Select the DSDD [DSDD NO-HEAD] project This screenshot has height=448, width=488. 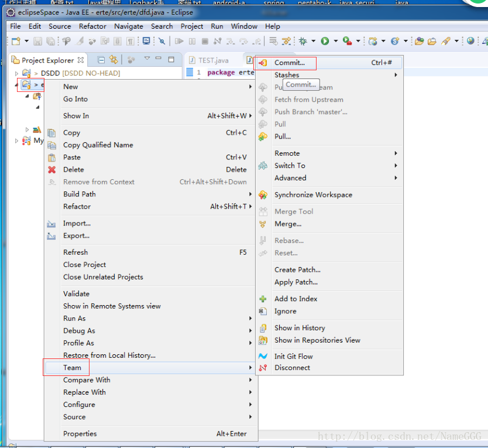click(x=80, y=73)
